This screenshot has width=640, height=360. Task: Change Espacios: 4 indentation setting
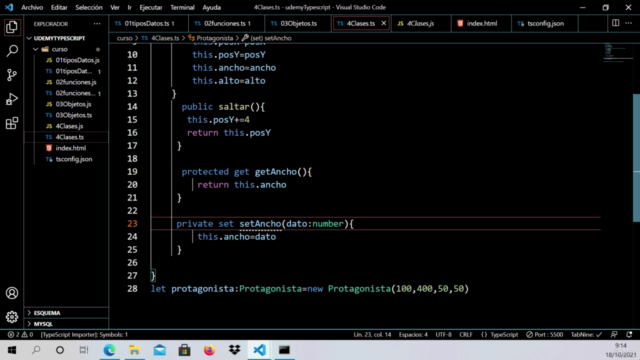coord(413,335)
